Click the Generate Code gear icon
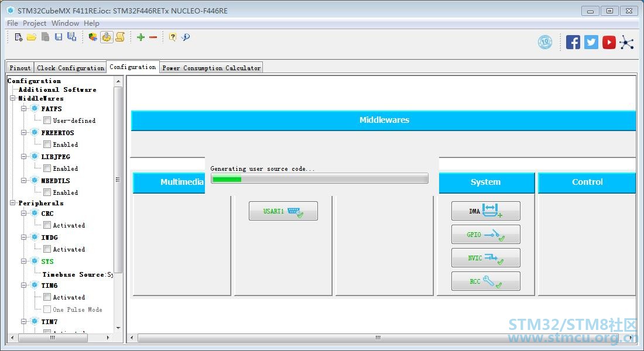This screenshot has width=644, height=351. pos(107,37)
